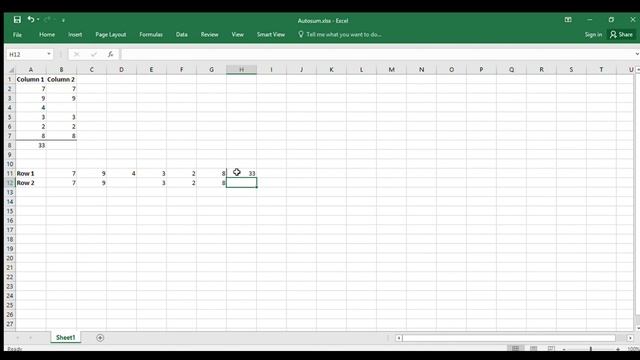
Task: Select column header H
Action: [x=241, y=70]
